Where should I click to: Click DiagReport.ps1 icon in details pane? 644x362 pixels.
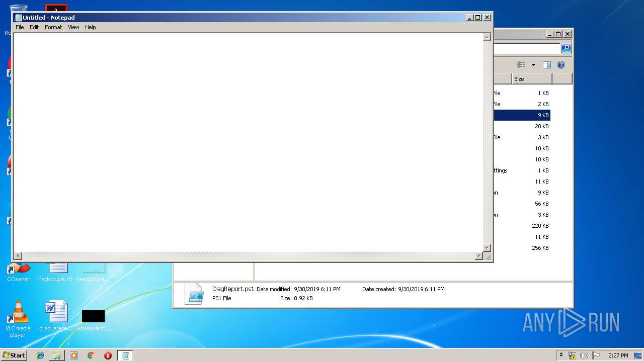(x=194, y=294)
